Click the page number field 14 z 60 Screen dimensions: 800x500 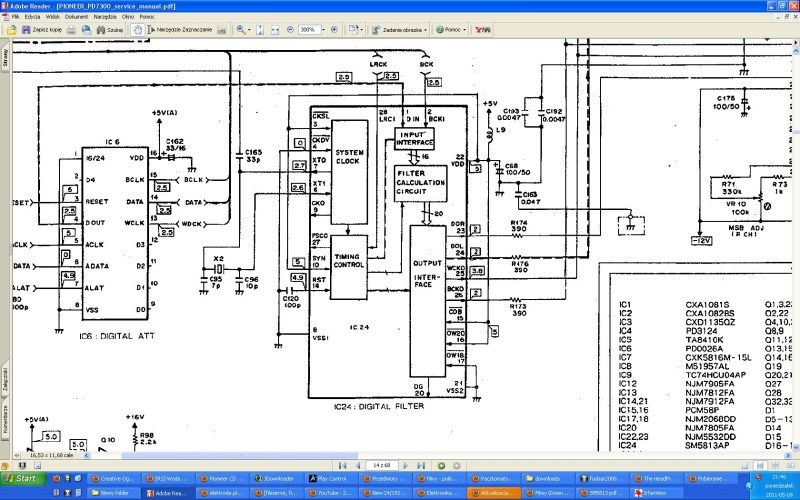(382, 465)
